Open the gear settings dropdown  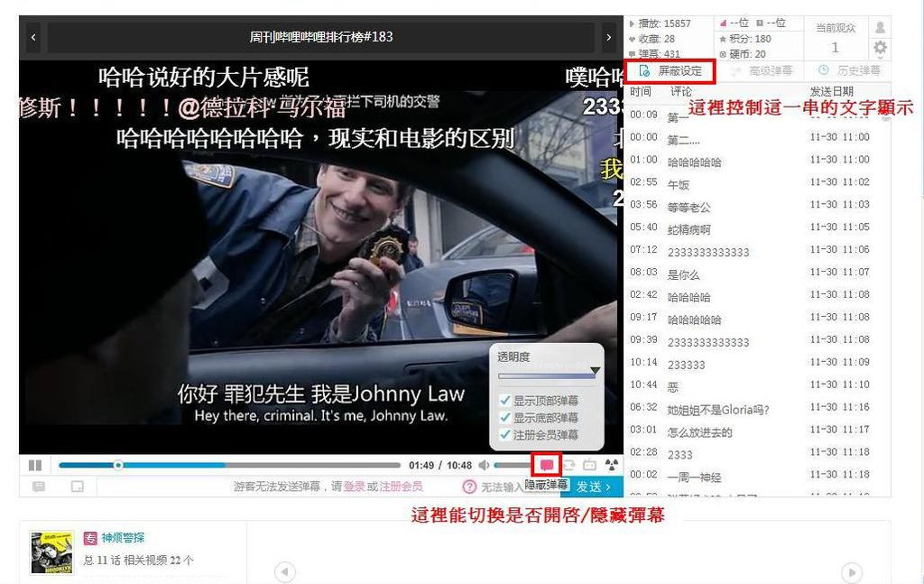[x=881, y=48]
